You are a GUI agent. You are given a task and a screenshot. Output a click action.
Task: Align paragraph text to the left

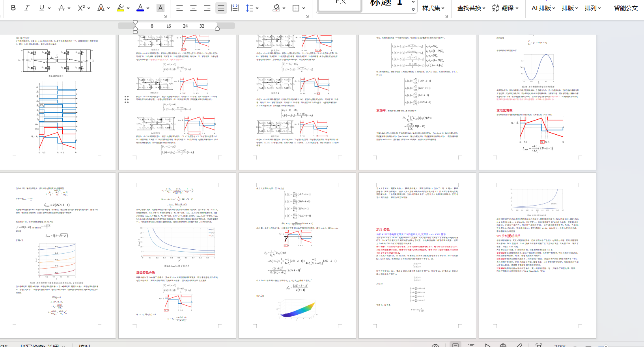click(179, 8)
